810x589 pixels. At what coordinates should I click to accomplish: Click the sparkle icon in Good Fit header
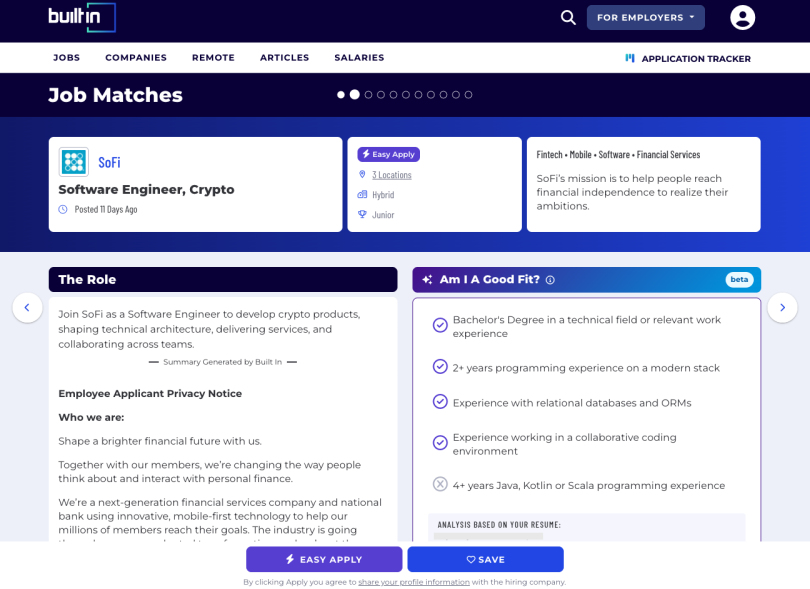tap(427, 280)
